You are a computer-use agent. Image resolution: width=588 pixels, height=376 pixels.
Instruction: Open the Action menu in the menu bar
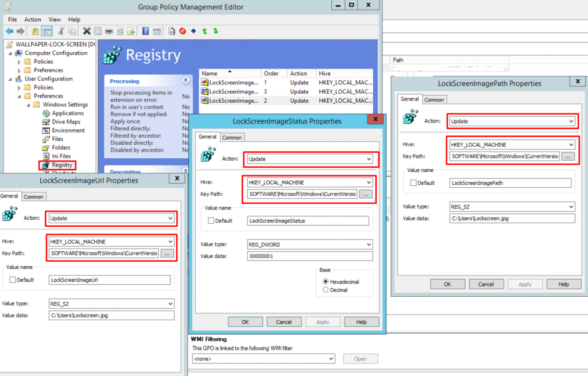(32, 19)
